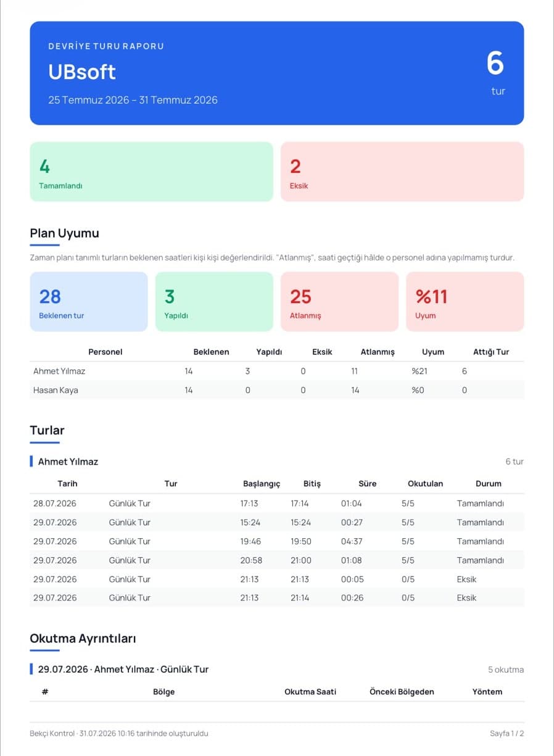Screen dimensions: 554x756
Task: Click the Bekçi Kontrol footer creation timestamp
Action: [119, 734]
